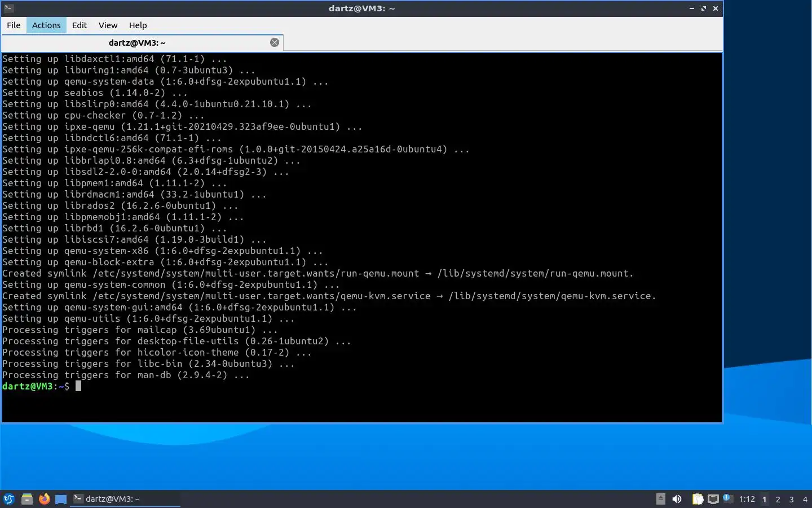
Task: Click the dartz@VM3 taskbar window button
Action: click(125, 499)
